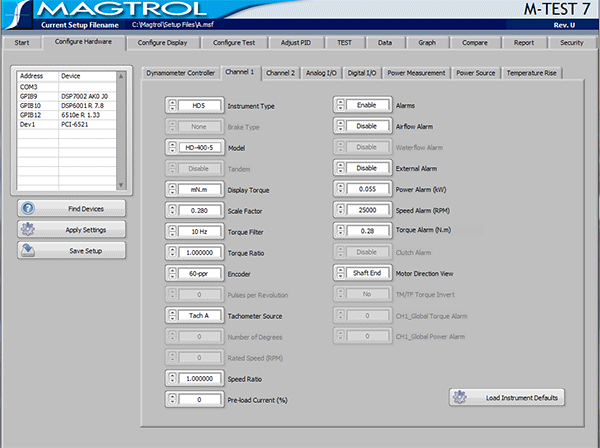600x448 pixels.
Task: Click the gear icon on Apply Settings
Action: pyautogui.click(x=28, y=230)
